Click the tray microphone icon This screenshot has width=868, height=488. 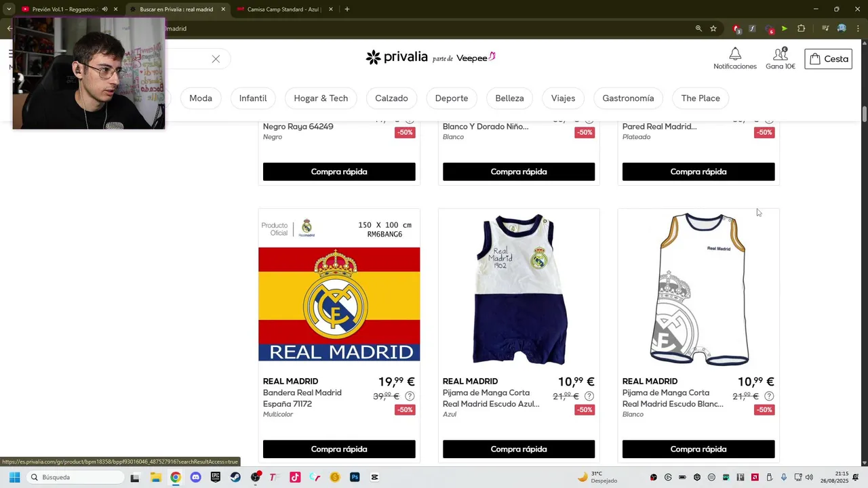tap(784, 477)
